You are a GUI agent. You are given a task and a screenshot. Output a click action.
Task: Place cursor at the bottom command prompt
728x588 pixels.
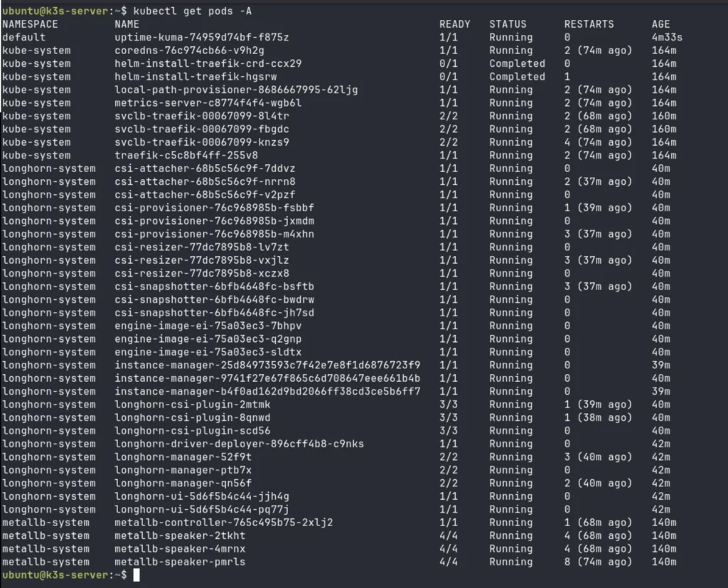coord(136,575)
